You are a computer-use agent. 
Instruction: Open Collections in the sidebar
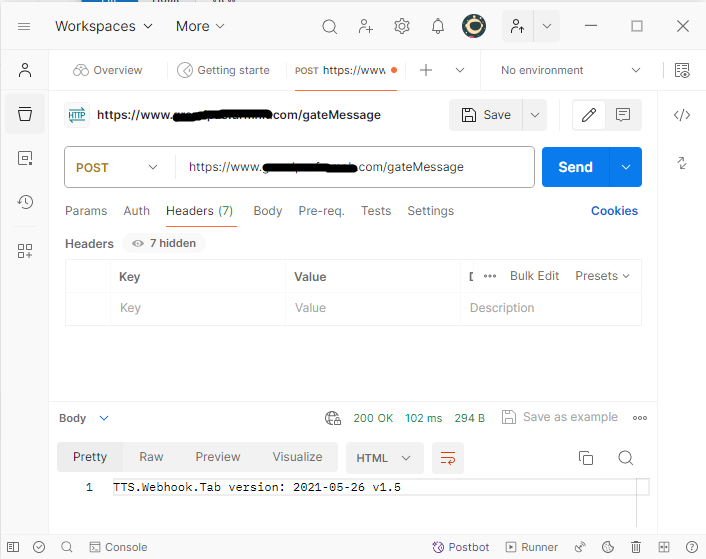(x=25, y=114)
